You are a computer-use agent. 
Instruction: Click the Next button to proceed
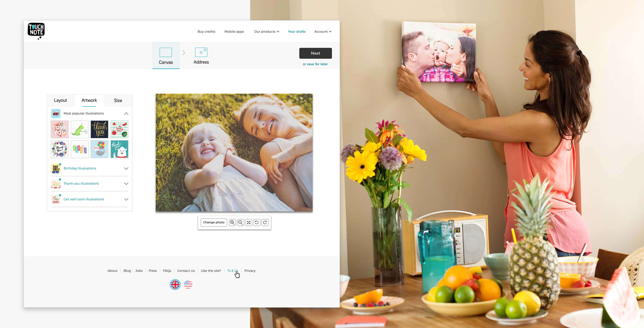coord(315,53)
